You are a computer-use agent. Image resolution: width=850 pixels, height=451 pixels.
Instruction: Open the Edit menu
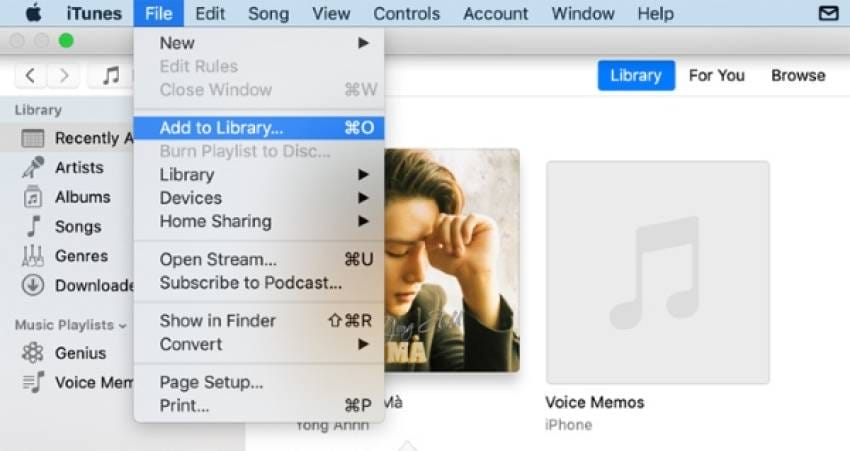click(x=210, y=13)
